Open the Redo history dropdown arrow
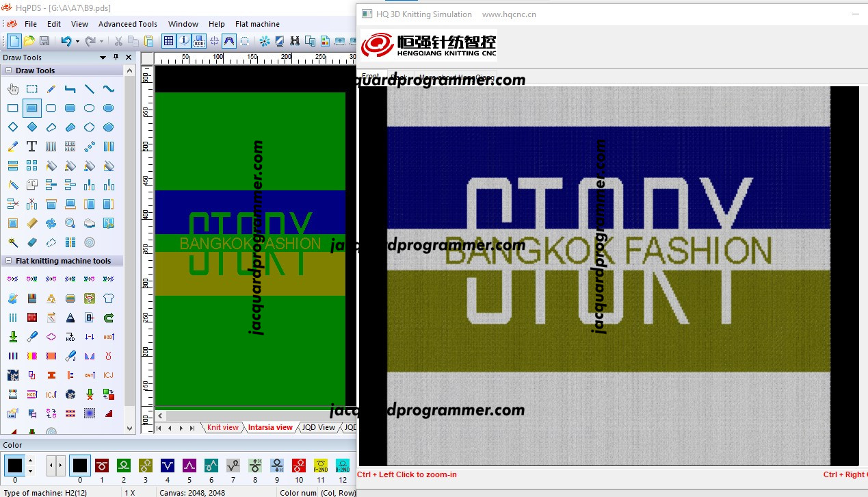 coord(101,41)
